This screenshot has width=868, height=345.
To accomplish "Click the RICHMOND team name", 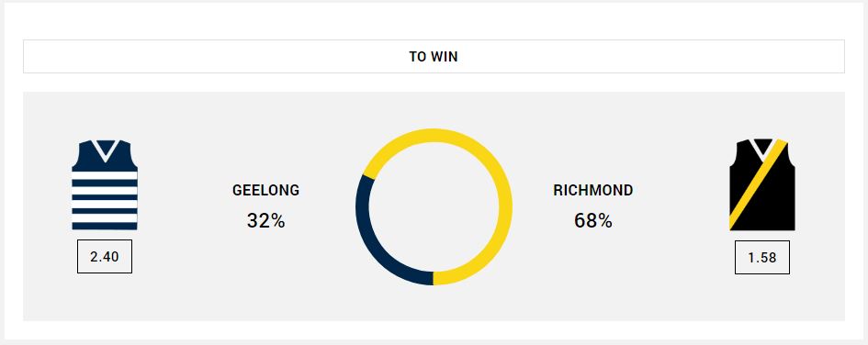I will [592, 190].
